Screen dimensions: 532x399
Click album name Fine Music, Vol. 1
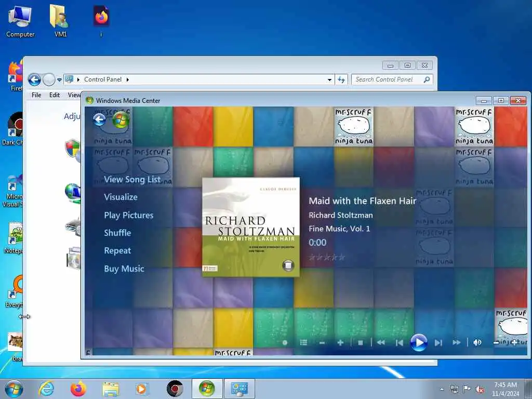pos(339,229)
